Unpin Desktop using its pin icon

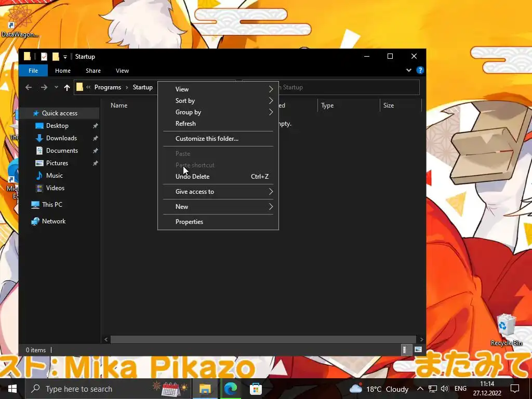tap(96, 126)
